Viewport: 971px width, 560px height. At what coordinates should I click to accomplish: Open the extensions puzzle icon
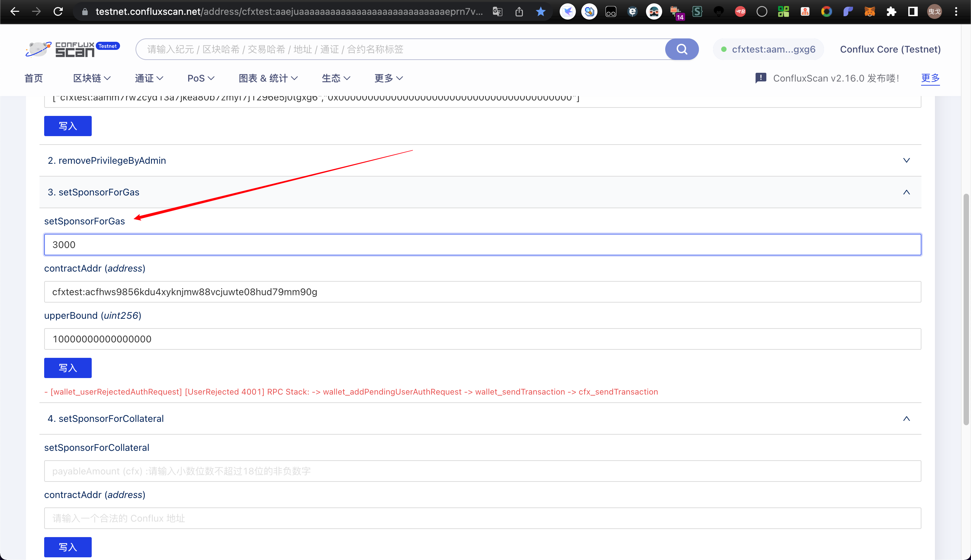(891, 11)
